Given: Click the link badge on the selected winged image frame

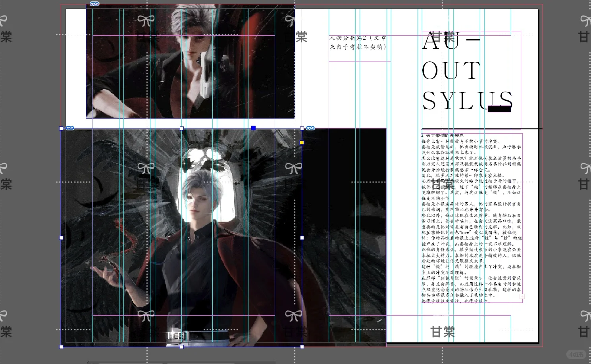Looking at the screenshot, I should (70, 128).
